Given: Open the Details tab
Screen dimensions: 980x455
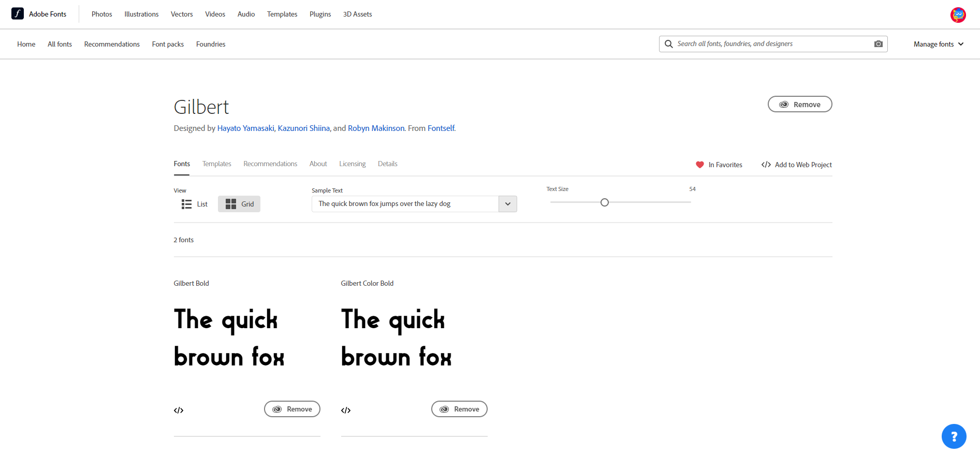Looking at the screenshot, I should click(387, 164).
